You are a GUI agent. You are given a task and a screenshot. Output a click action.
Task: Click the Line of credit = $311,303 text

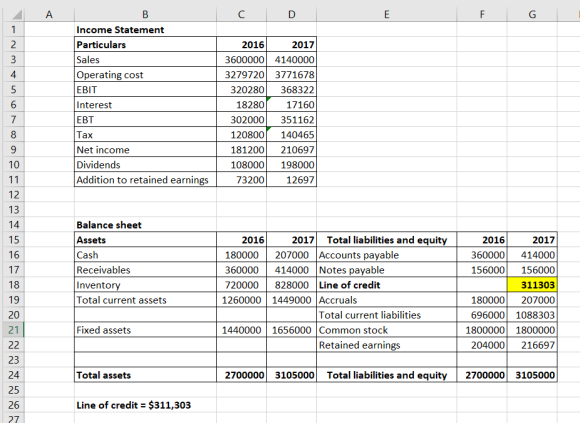(x=134, y=405)
